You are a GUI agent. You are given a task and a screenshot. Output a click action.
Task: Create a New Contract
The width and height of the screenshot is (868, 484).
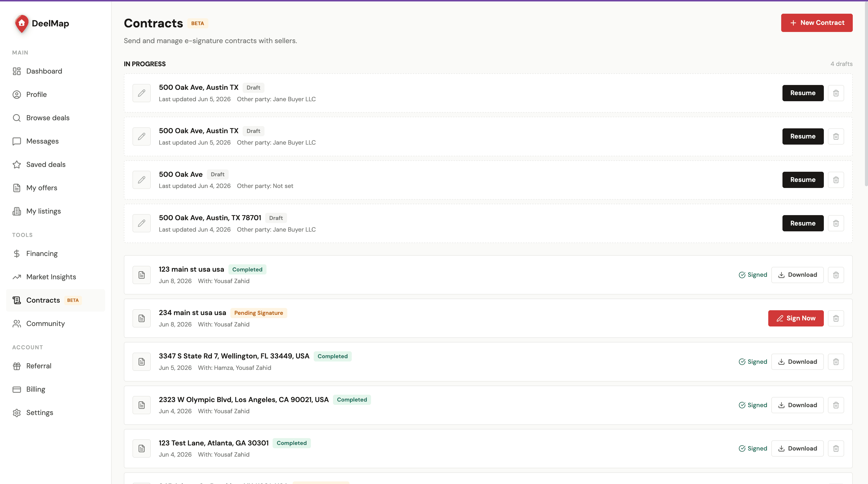817,23
